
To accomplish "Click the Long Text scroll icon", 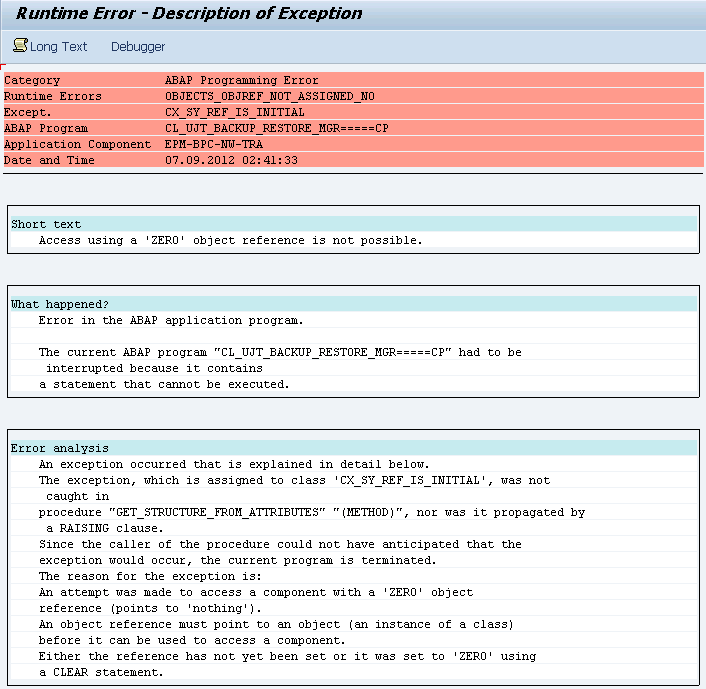I will pyautogui.click(x=20, y=45).
